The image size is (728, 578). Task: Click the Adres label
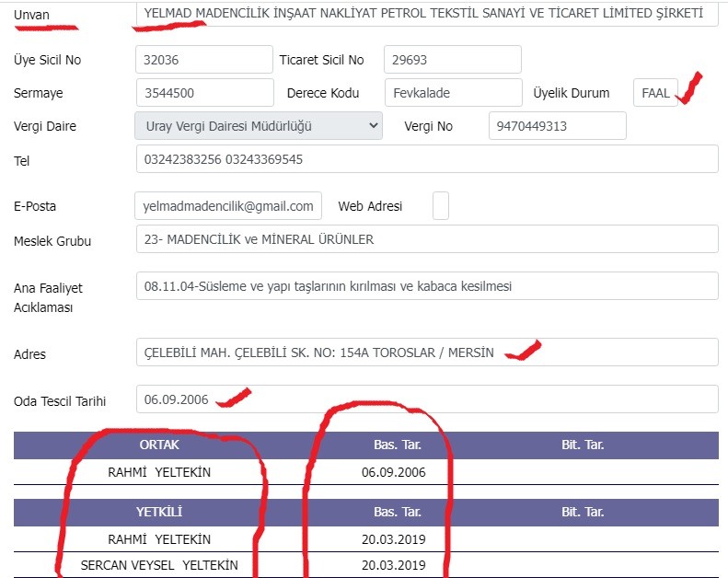(29, 354)
